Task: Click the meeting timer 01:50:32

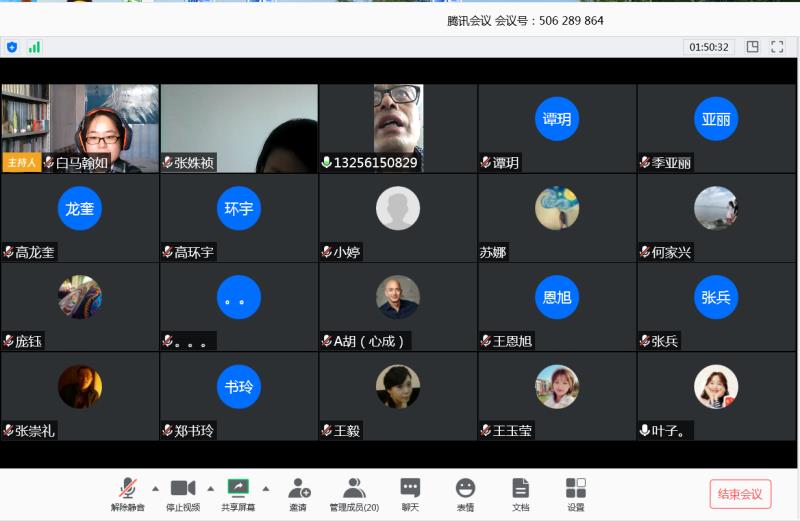Action: point(709,47)
